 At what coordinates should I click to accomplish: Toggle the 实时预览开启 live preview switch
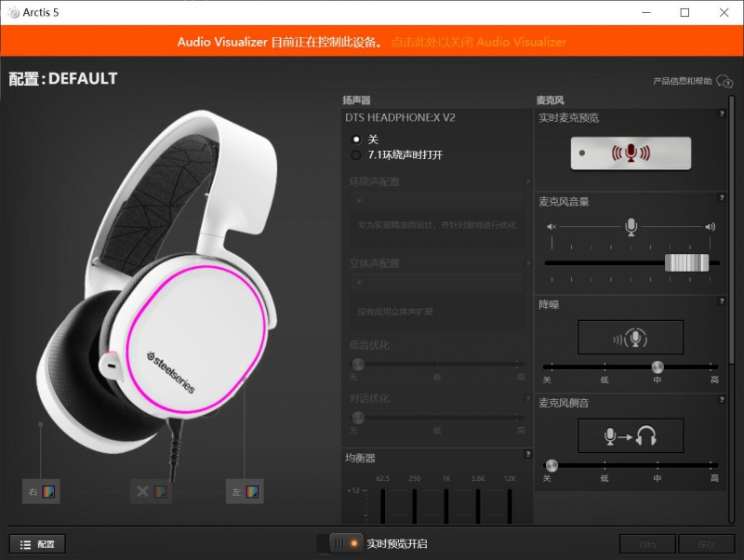[339, 543]
